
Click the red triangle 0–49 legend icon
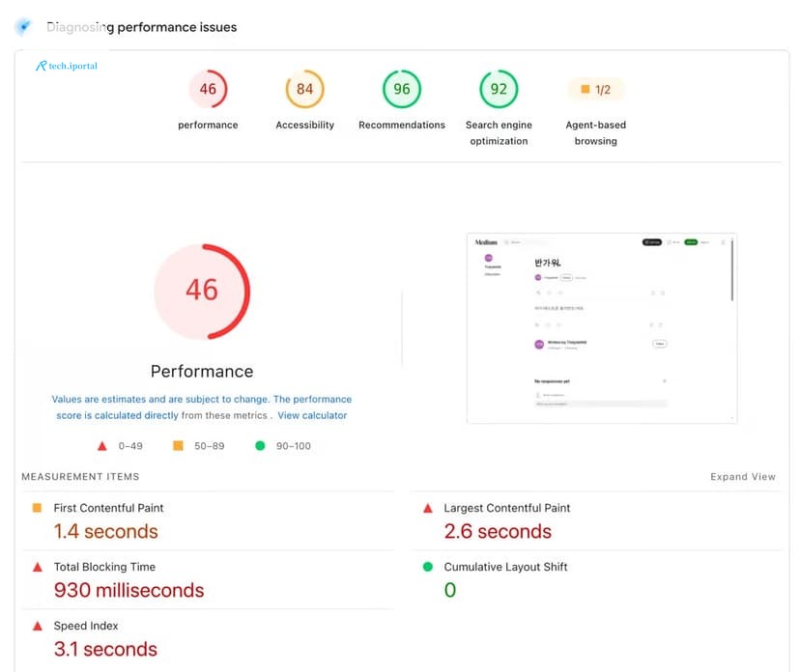pos(102,446)
